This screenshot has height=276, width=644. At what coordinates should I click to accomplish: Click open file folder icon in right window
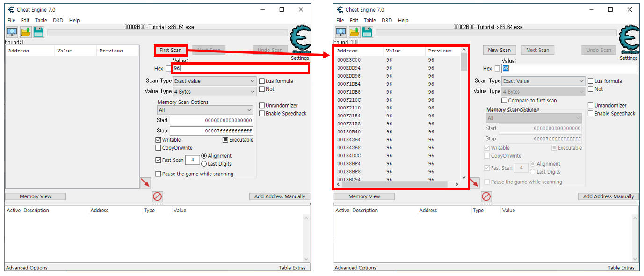pyautogui.click(x=354, y=32)
